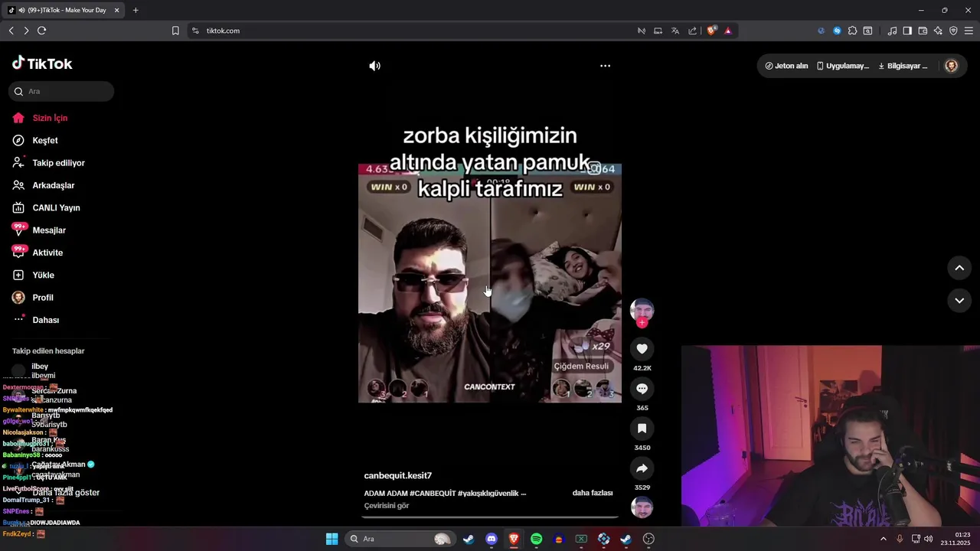
Task: Mute the TikTok video sound
Action: pos(374,66)
